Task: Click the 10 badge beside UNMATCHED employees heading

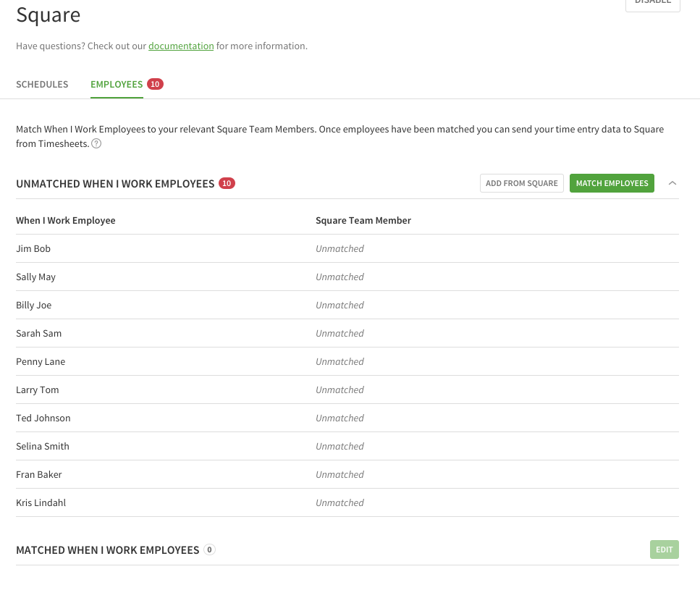Action: tap(227, 183)
